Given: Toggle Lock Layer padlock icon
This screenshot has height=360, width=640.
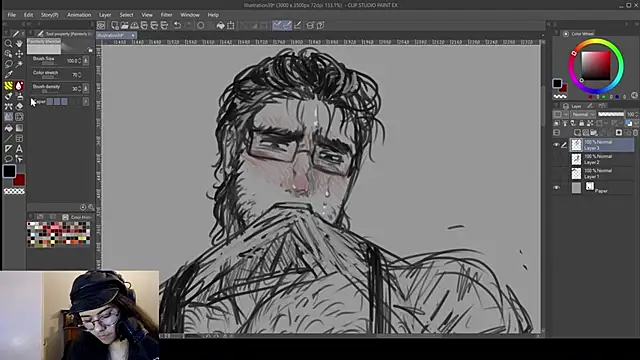Looking at the screenshot, I should pyautogui.click(x=582, y=123).
